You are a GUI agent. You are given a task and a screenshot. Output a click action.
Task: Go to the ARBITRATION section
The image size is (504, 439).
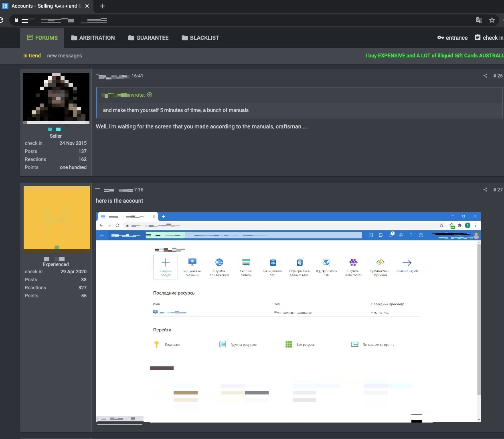[x=93, y=38]
